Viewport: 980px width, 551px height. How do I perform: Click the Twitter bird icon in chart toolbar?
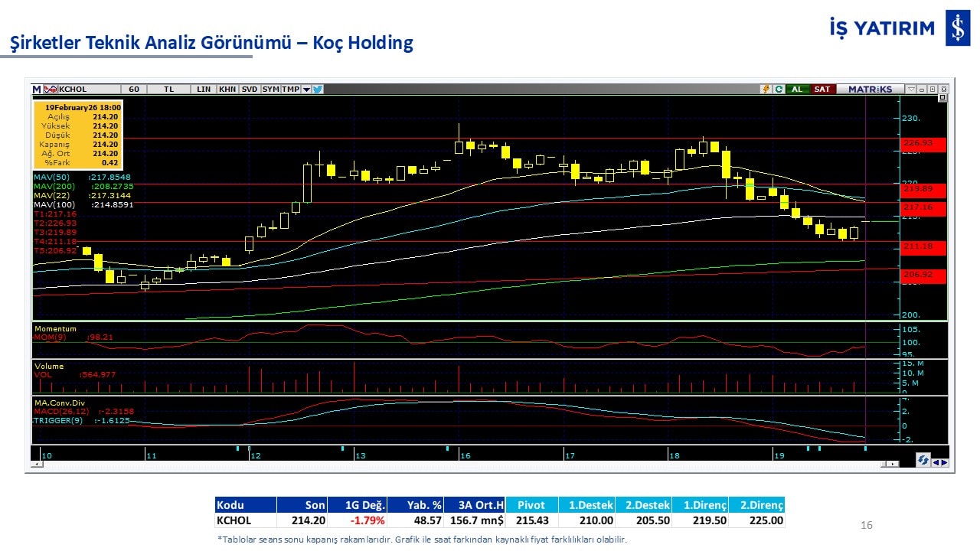point(318,90)
